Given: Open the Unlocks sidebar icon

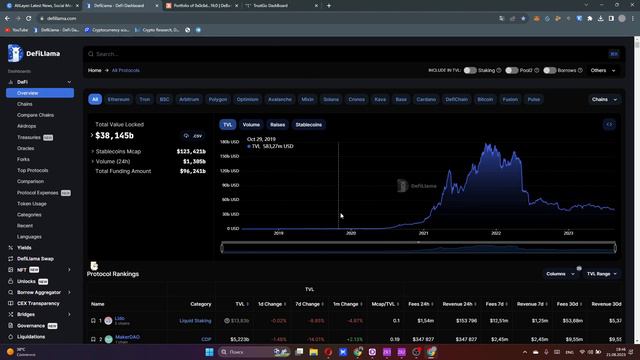Looking at the screenshot, I should (11, 281).
